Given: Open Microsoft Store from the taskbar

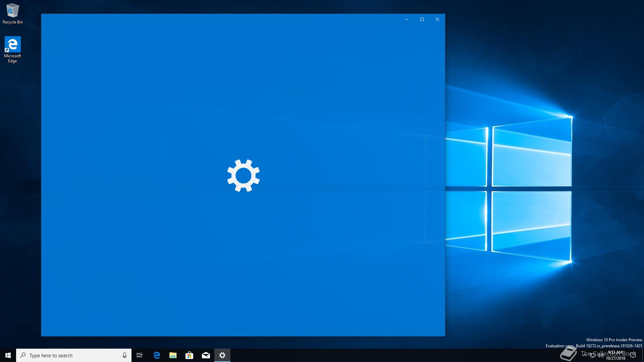Looking at the screenshot, I should 190,355.
